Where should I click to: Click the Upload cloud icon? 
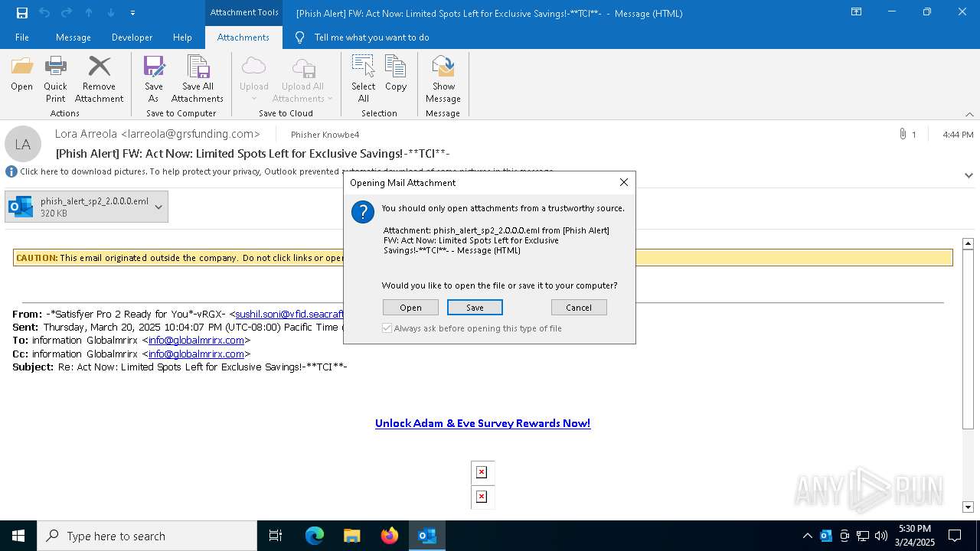point(253,80)
